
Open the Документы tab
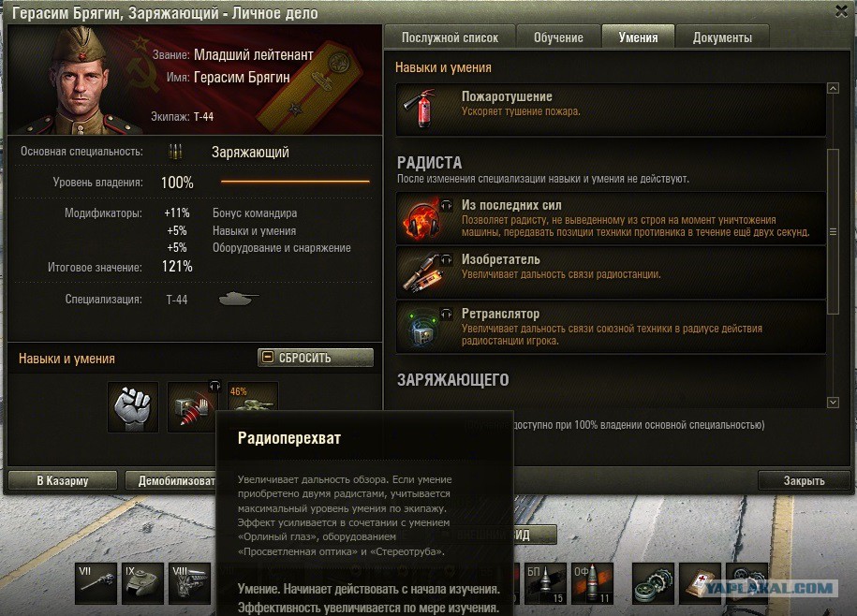pos(722,37)
